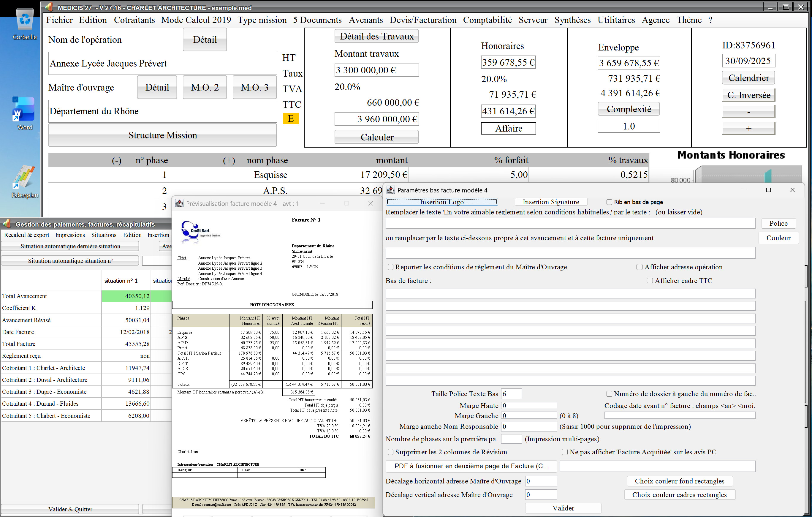The height and width of the screenshot is (517, 812).
Task: Click the Taille Police Texte Bas field
Action: point(511,393)
